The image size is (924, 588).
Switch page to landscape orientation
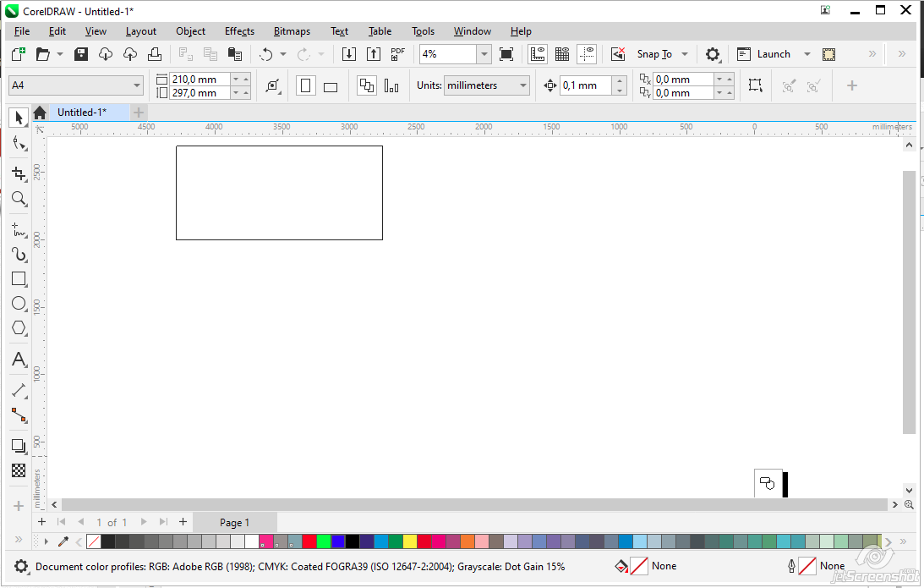coord(331,86)
